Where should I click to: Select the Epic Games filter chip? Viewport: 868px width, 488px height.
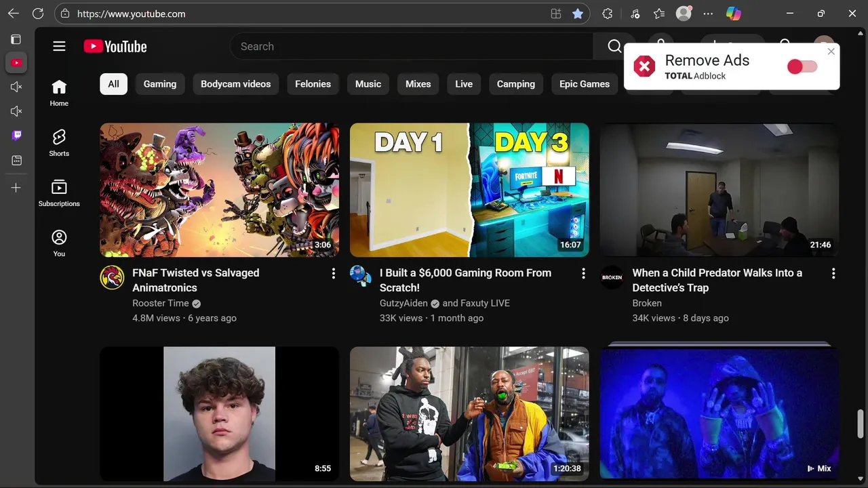coord(585,84)
